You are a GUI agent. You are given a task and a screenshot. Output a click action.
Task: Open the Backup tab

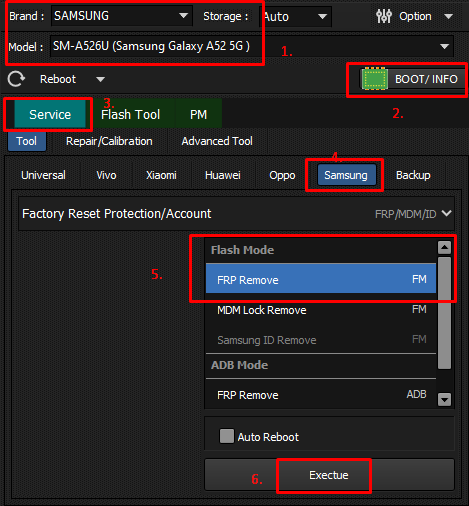coord(413,175)
